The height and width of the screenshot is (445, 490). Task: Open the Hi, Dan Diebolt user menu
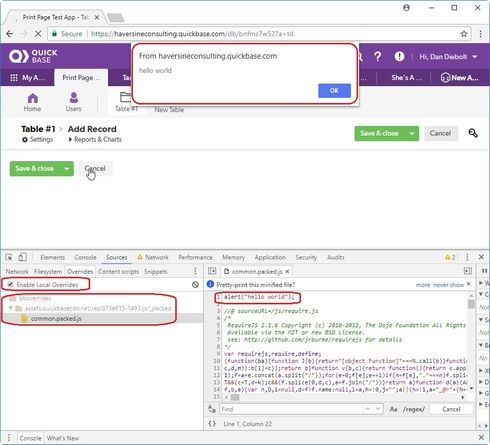pos(448,57)
